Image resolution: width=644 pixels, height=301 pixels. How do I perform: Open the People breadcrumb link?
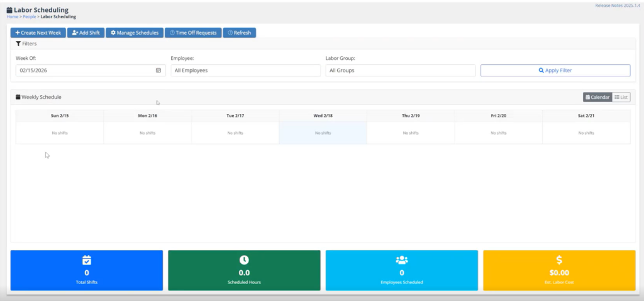[30, 17]
